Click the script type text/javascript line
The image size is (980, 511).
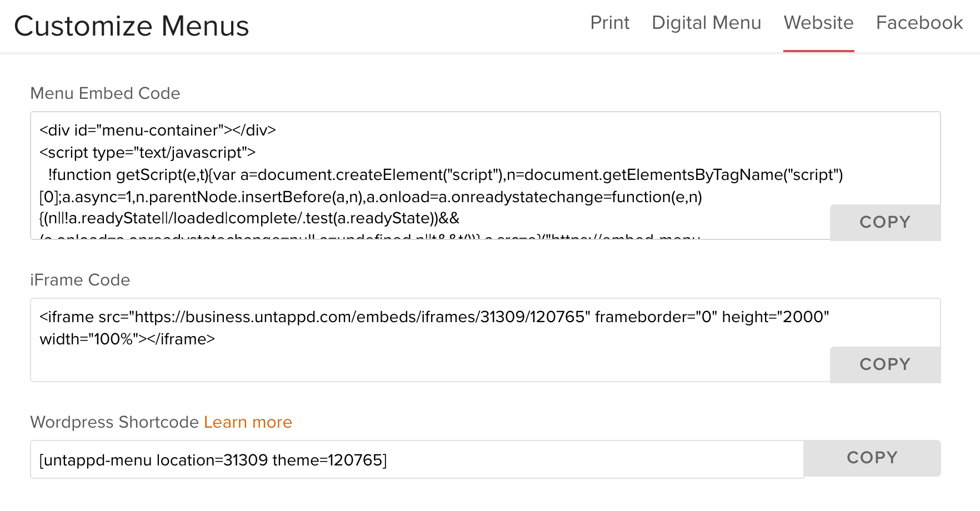coord(148,153)
